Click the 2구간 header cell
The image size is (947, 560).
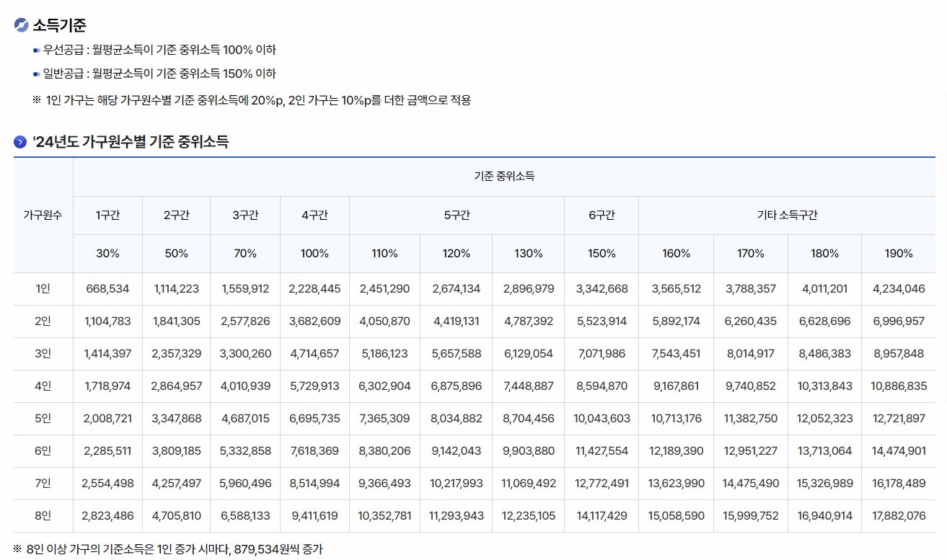pos(176,215)
